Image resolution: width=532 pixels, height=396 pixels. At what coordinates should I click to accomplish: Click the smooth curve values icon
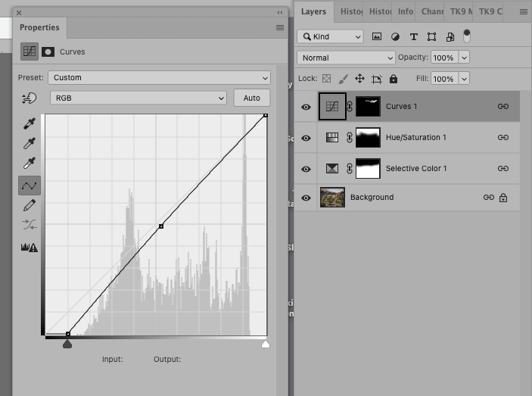pyautogui.click(x=30, y=225)
